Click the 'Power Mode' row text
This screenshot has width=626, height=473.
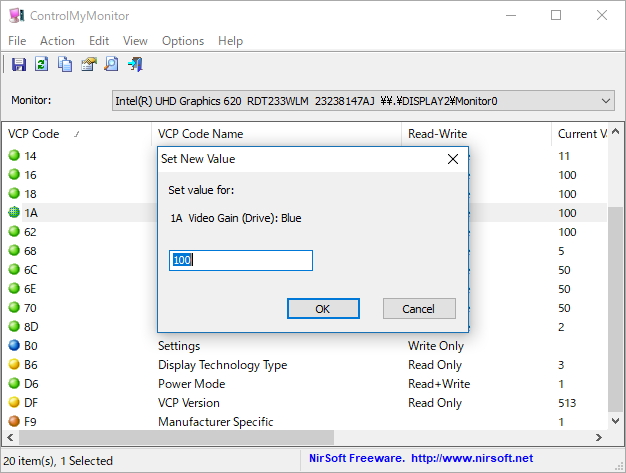click(x=191, y=384)
